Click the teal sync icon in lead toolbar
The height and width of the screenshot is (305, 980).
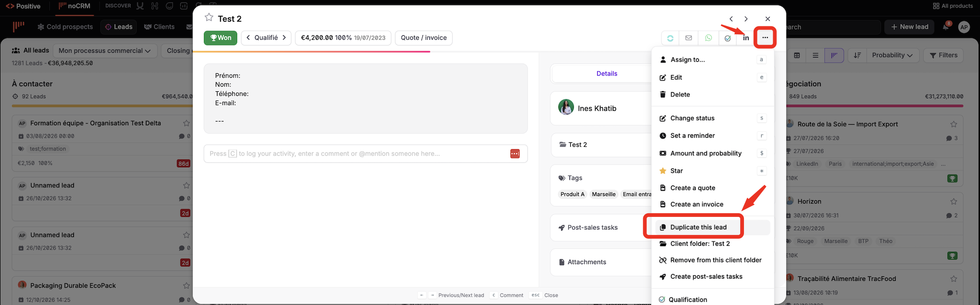(670, 38)
